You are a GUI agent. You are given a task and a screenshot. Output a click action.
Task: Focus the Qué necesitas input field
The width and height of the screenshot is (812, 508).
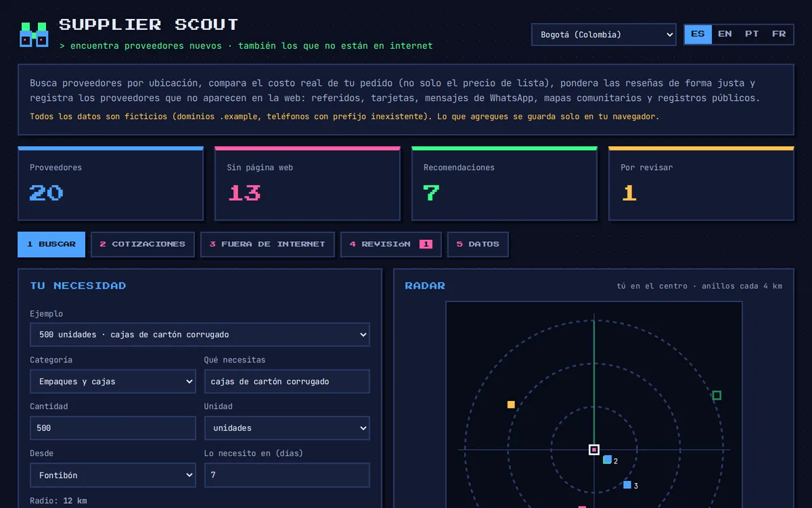point(287,381)
